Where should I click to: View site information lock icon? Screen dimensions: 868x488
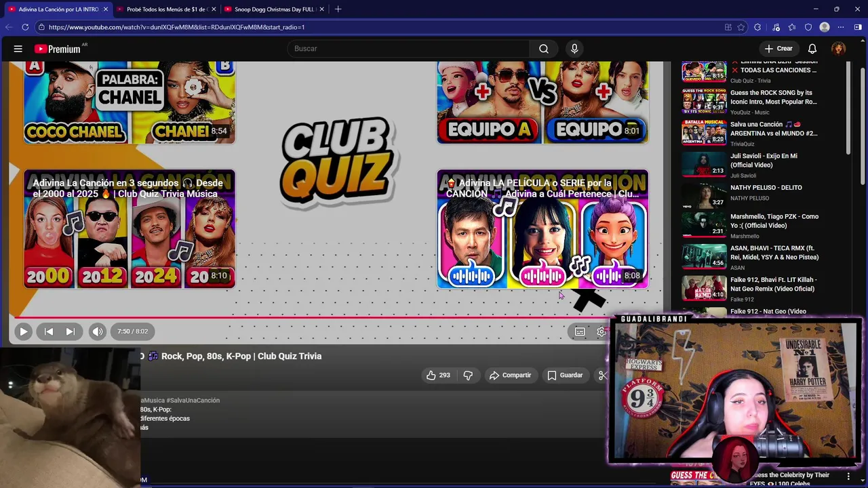(41, 27)
